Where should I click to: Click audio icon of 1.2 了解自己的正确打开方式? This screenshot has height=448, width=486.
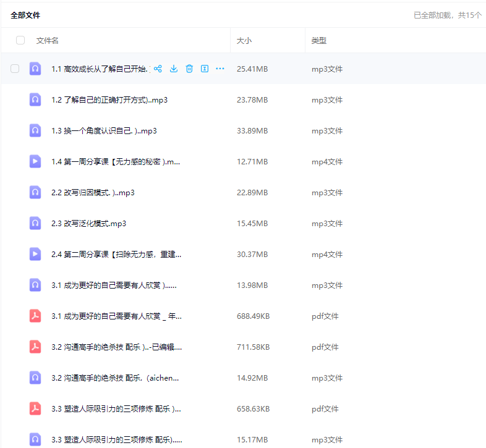35,99
